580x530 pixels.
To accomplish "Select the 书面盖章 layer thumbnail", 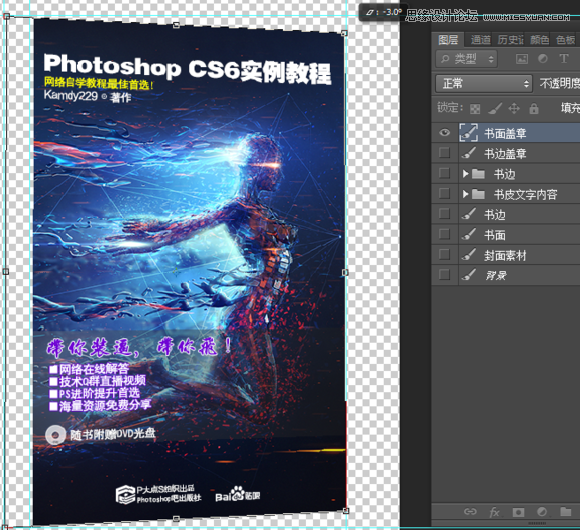I will [x=469, y=133].
